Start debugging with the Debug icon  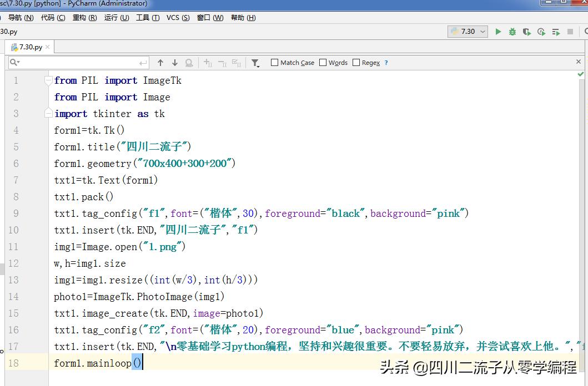point(512,32)
